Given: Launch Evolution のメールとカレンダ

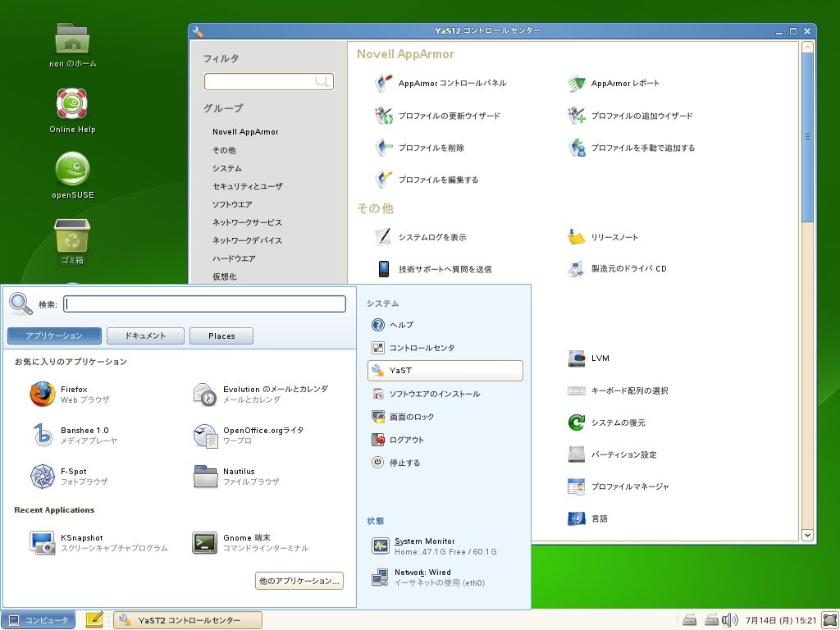Looking at the screenshot, I should (260, 395).
